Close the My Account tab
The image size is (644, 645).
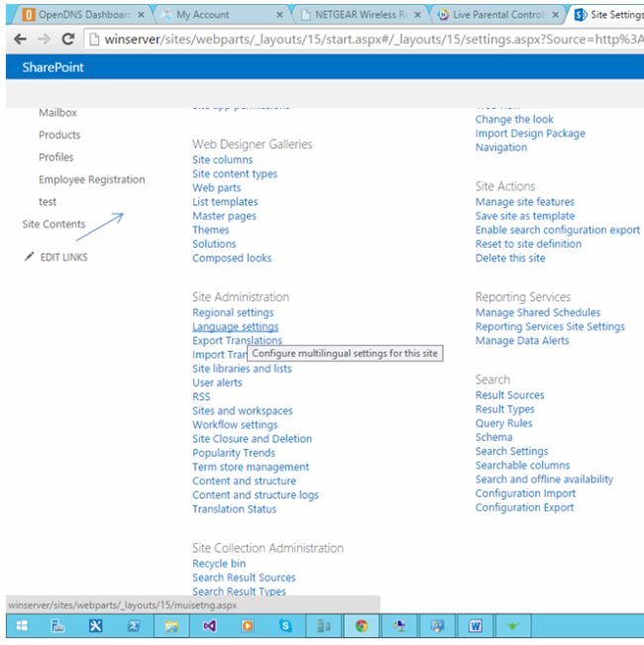point(279,15)
